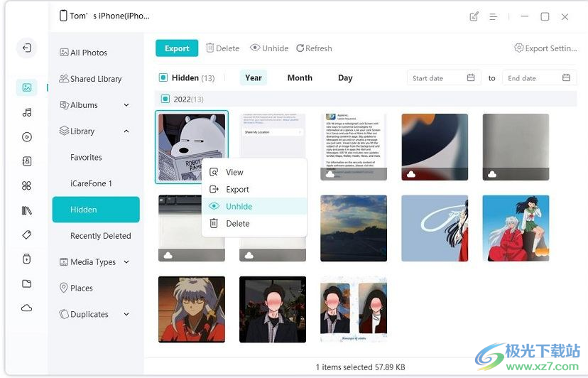Switch to the Year view tab

tap(253, 77)
